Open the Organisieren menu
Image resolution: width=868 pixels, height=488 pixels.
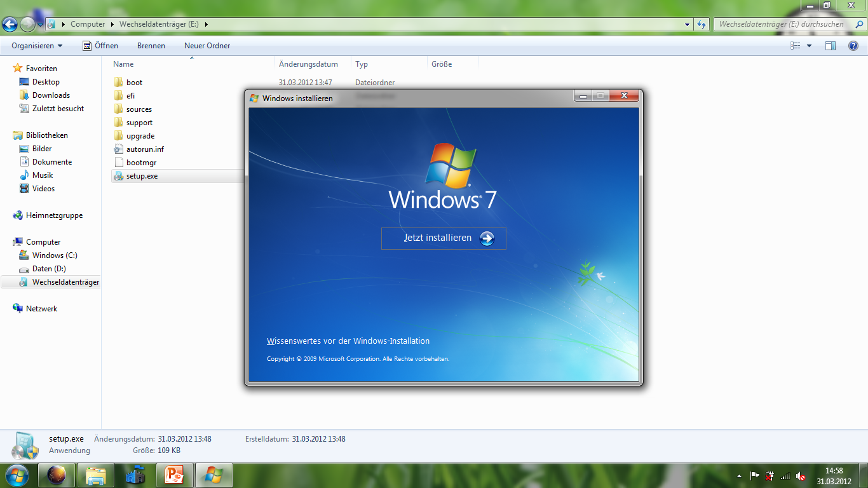(37, 46)
